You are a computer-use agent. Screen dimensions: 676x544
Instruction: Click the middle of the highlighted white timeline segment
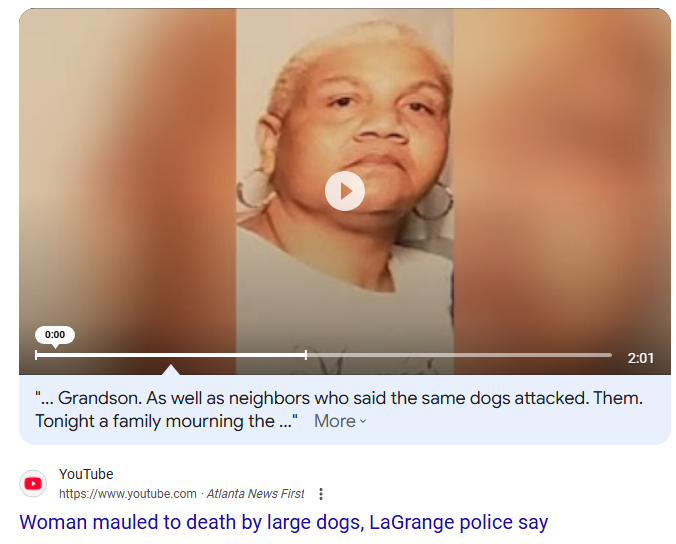coord(171,355)
